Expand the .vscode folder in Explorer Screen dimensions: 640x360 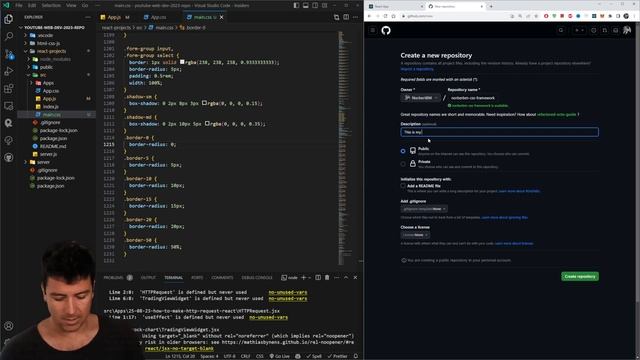point(45,35)
